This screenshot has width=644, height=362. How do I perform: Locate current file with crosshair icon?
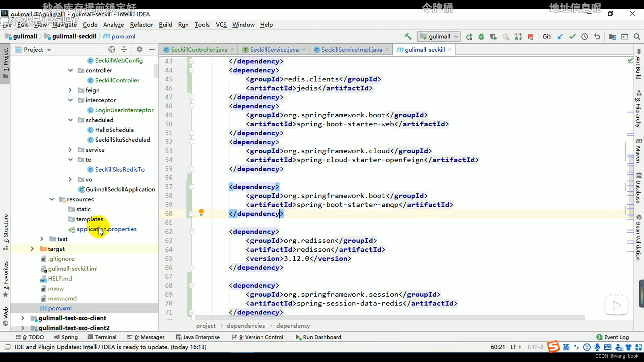(112, 50)
